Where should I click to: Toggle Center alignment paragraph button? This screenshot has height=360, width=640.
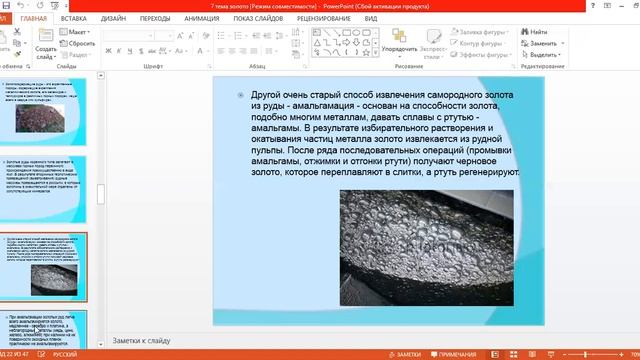click(x=232, y=51)
